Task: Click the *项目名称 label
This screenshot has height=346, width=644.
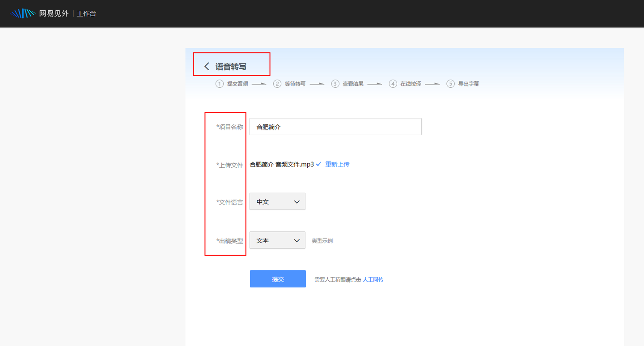Action: pyautogui.click(x=230, y=127)
